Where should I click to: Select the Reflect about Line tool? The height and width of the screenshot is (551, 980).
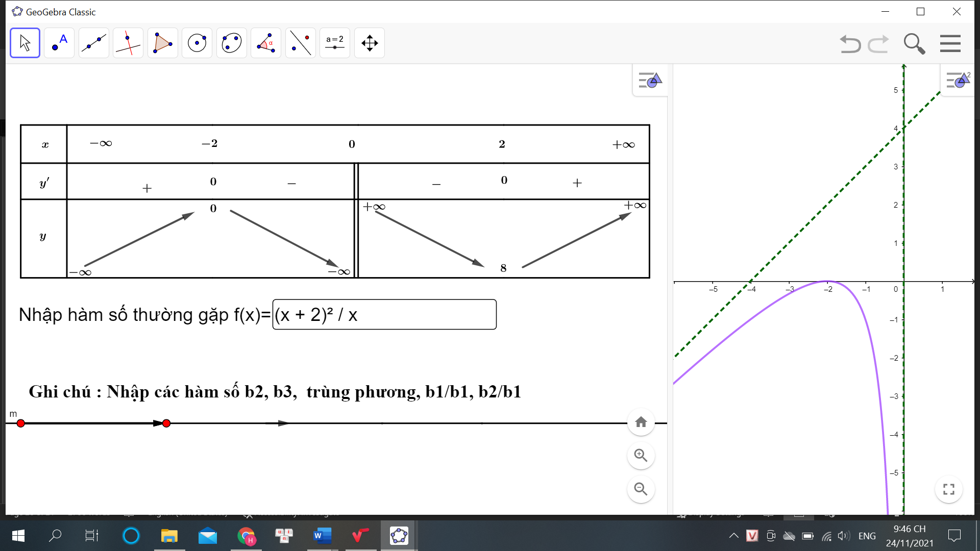click(x=301, y=43)
